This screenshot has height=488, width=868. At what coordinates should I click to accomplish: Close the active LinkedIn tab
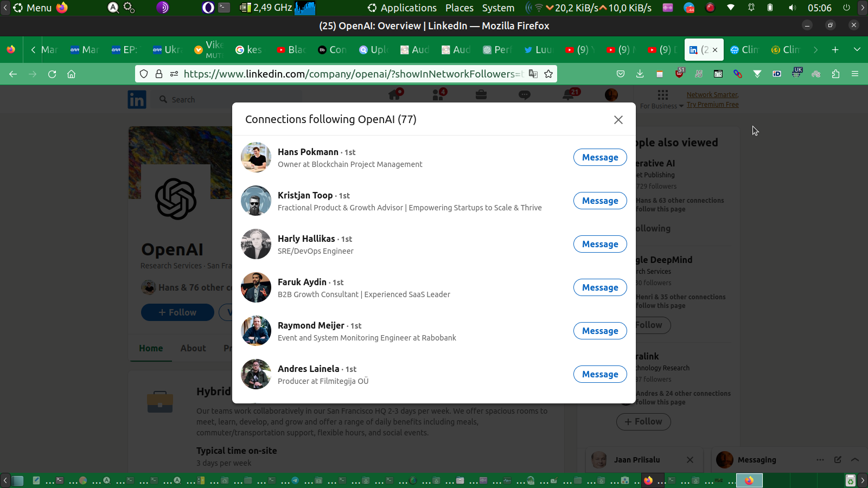tap(715, 50)
